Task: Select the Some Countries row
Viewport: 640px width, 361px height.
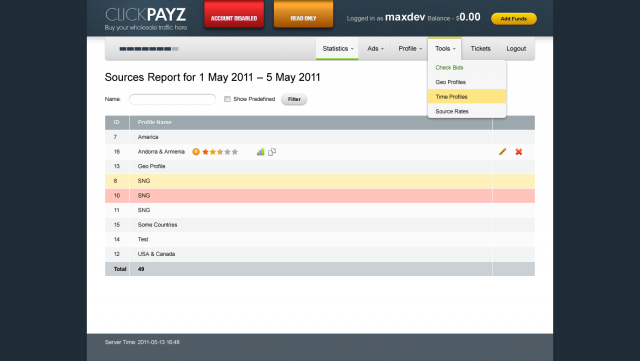Action: (320, 225)
